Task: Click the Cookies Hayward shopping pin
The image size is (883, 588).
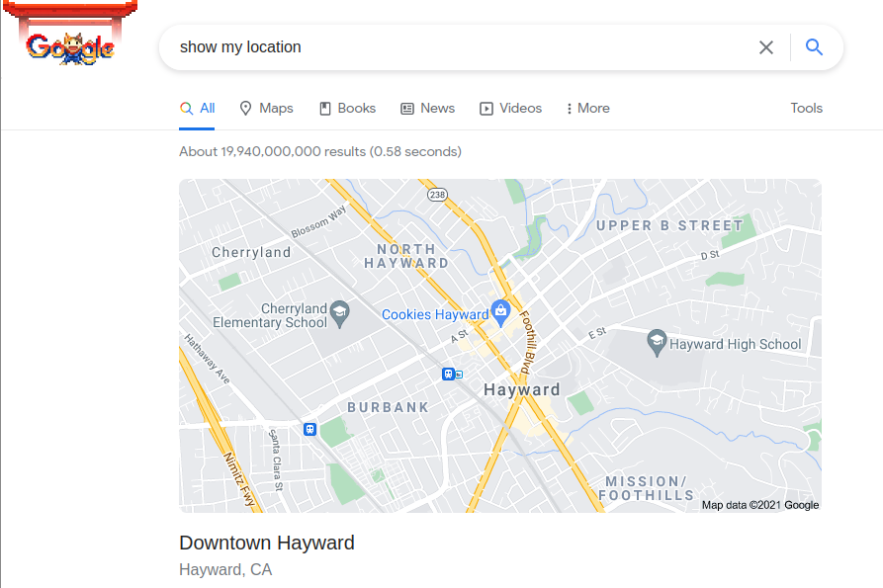Action: point(500,311)
